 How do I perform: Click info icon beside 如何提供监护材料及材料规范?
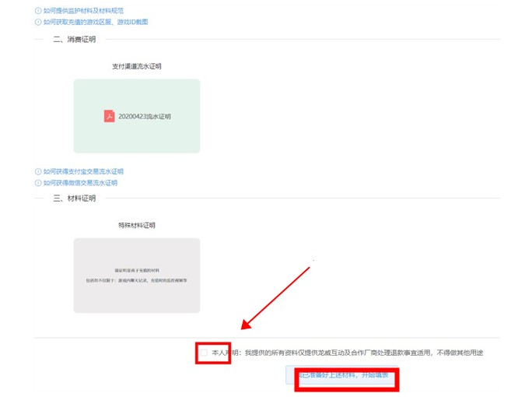[x=38, y=11]
